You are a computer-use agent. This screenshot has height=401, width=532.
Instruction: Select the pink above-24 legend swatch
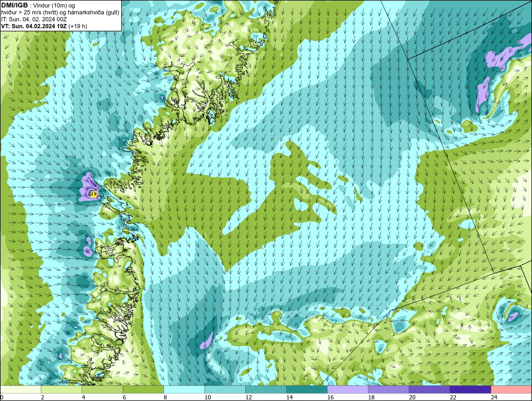(x=511, y=389)
